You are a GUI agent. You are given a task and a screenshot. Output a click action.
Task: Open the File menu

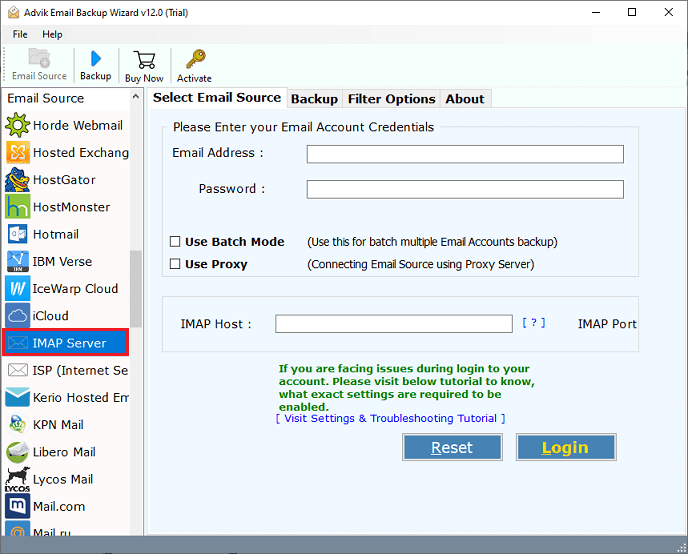click(x=20, y=34)
